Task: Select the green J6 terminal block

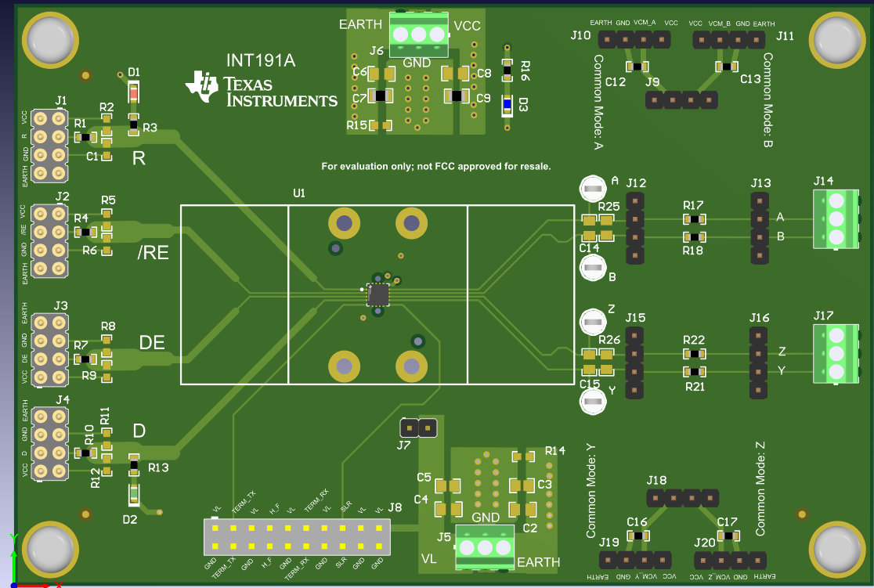Action: pyautogui.click(x=419, y=34)
